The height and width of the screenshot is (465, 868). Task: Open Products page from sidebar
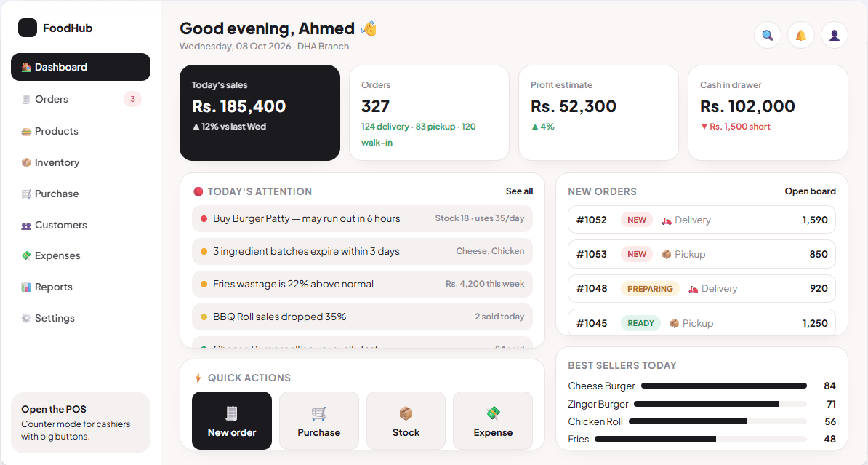tap(80, 132)
